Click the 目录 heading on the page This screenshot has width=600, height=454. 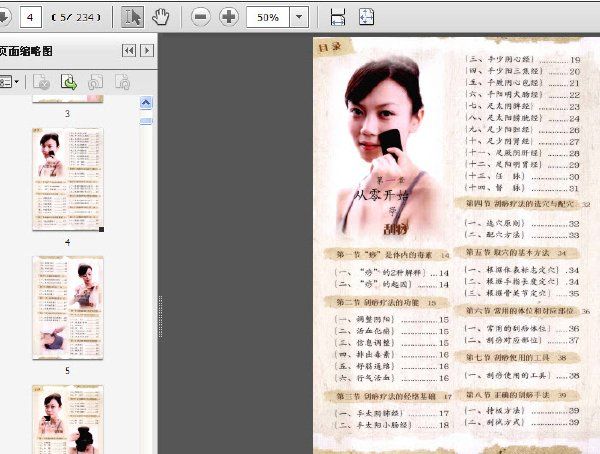[329, 47]
